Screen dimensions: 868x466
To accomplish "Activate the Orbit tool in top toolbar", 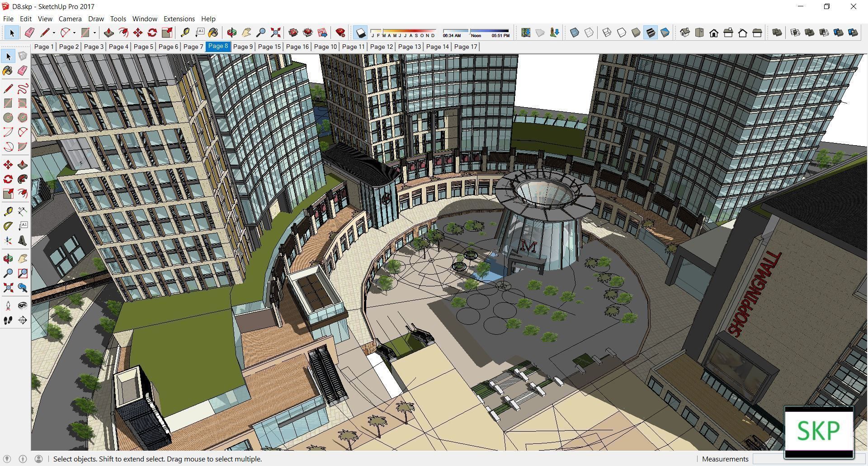I will click(x=232, y=33).
